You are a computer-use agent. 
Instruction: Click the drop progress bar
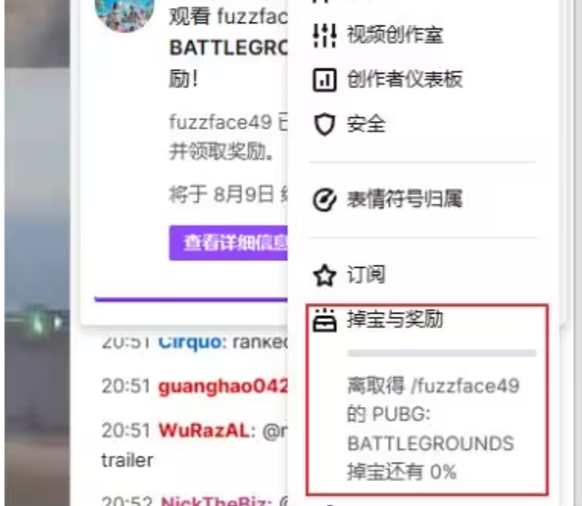pyautogui.click(x=442, y=353)
